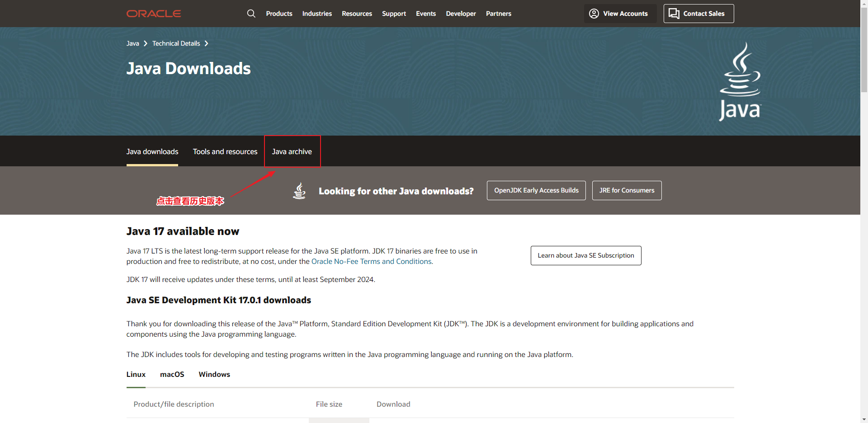Click the large Java logo in banner
868x423 pixels.
tap(740, 82)
